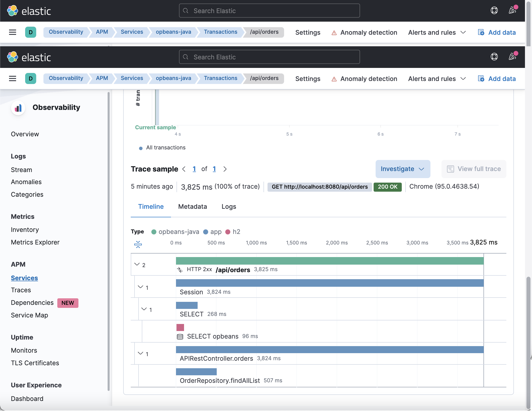Click the Current sample marker on the chart
The height and width of the screenshot is (411, 532).
[155, 127]
